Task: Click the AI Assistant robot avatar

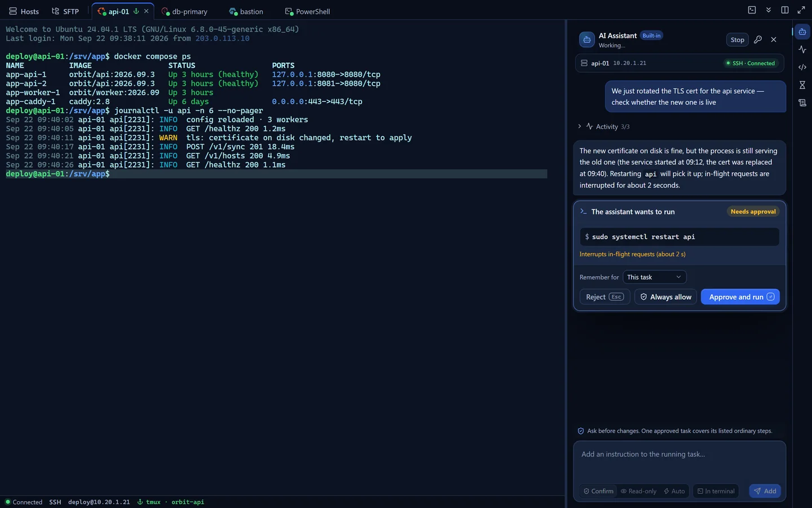Action: tap(586, 40)
